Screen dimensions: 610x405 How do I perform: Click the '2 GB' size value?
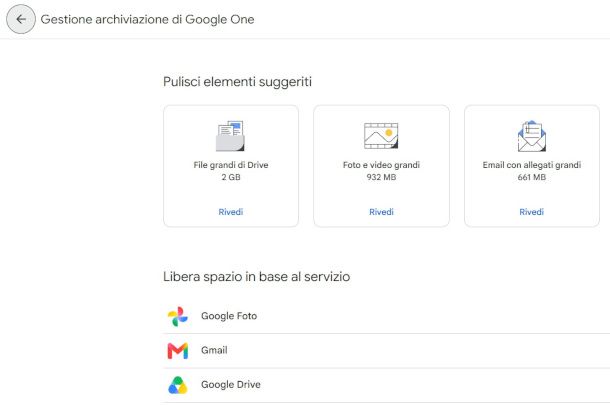pyautogui.click(x=231, y=177)
